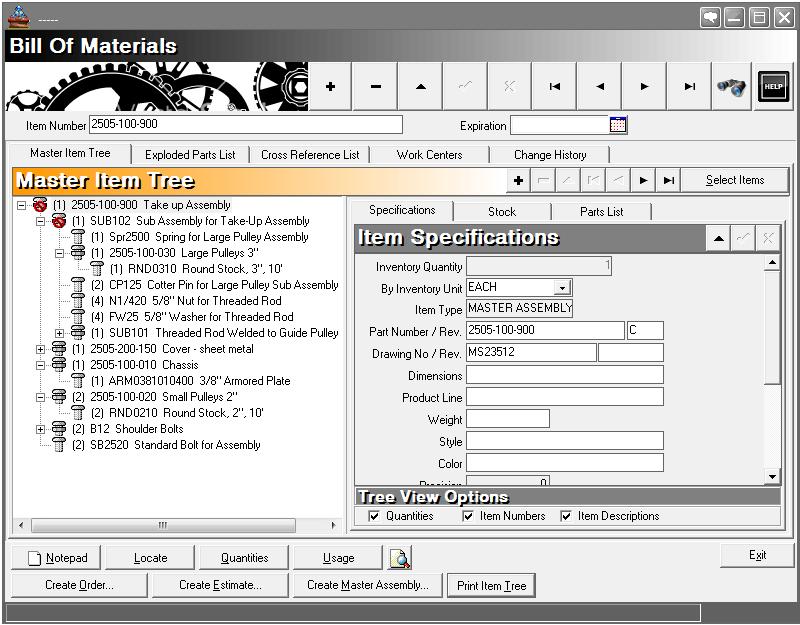
Task: Click Print Item Tree button
Action: click(491, 586)
